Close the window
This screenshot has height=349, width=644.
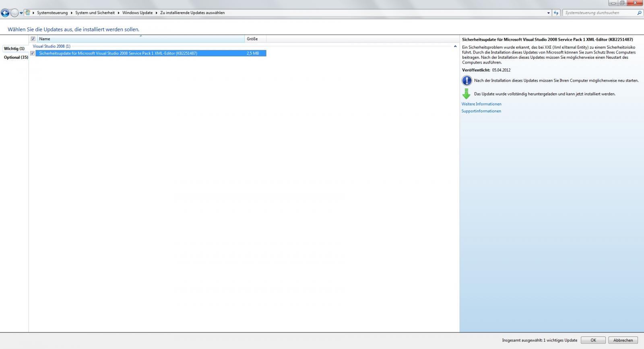click(635, 3)
